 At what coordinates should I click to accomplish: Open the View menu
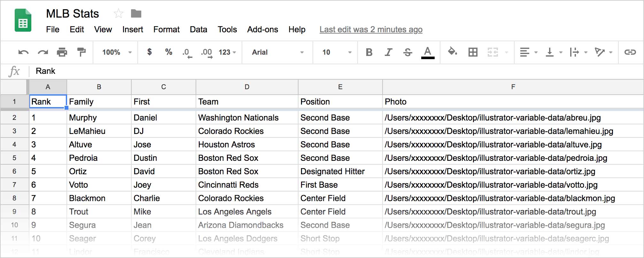click(103, 29)
